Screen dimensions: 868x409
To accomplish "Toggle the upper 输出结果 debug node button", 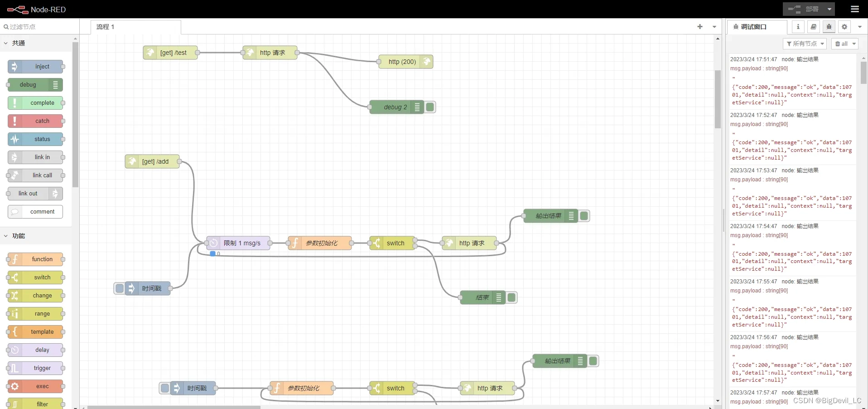I will tap(584, 216).
